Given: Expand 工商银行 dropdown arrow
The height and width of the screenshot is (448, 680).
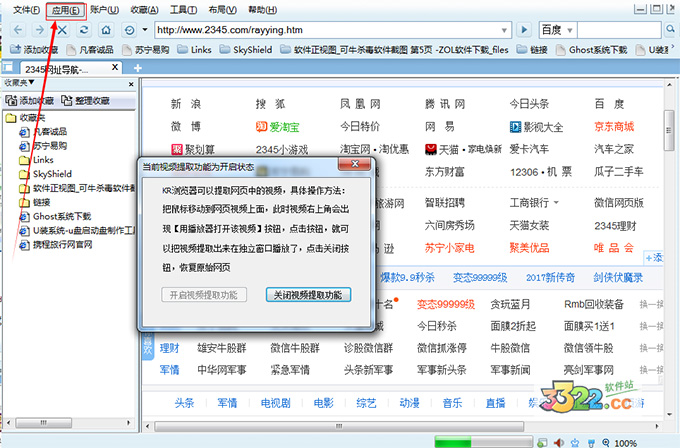Looking at the screenshot, I should (556, 203).
